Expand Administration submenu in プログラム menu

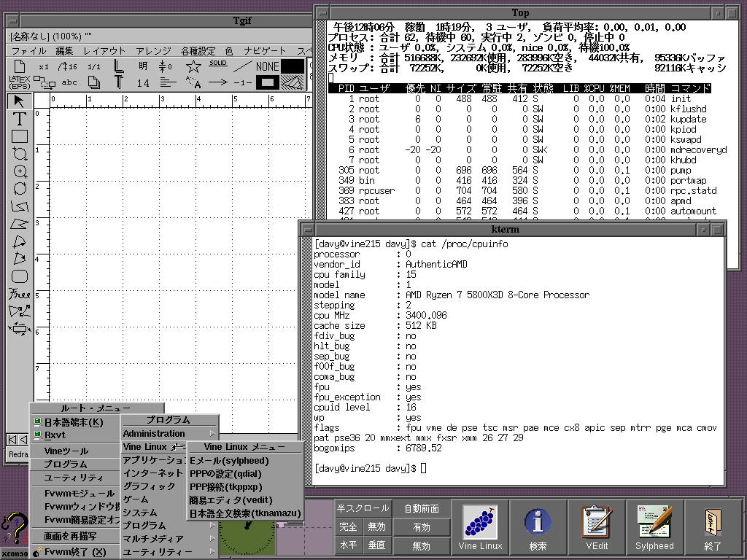click(169, 433)
